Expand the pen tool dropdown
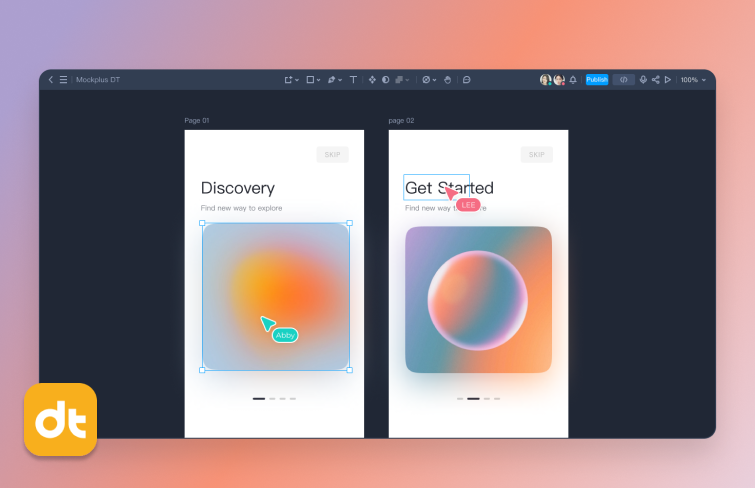 tap(334, 80)
